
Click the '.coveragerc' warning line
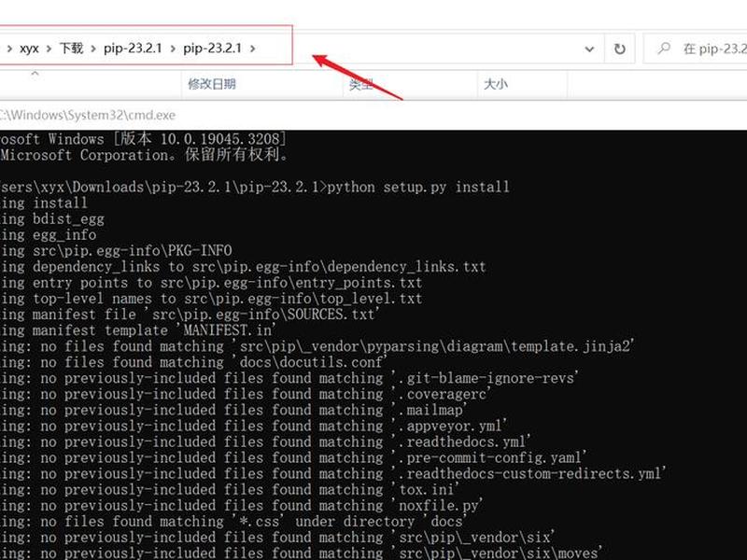click(x=246, y=394)
